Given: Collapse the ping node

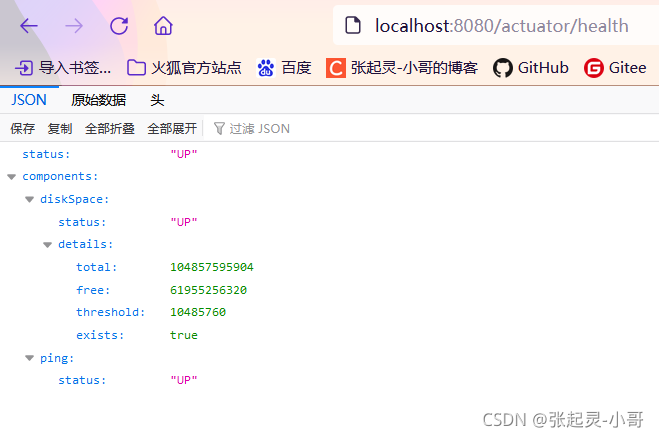Looking at the screenshot, I should pyautogui.click(x=29, y=358).
